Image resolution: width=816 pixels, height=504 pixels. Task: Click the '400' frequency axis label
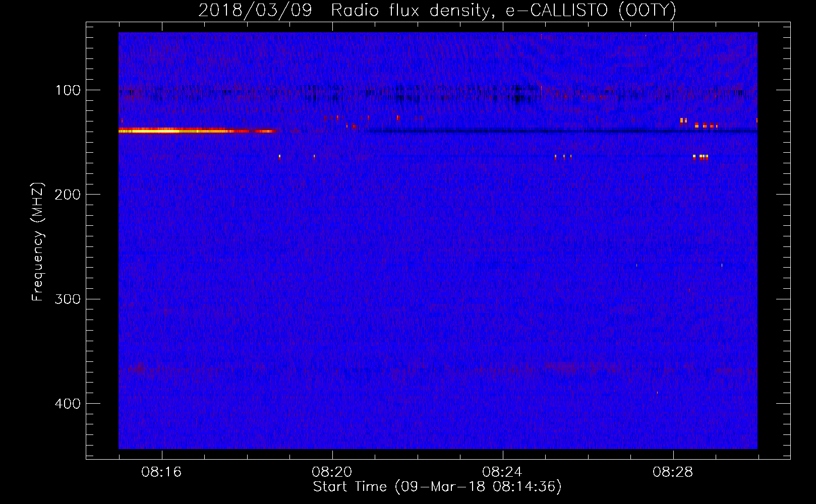(x=68, y=404)
